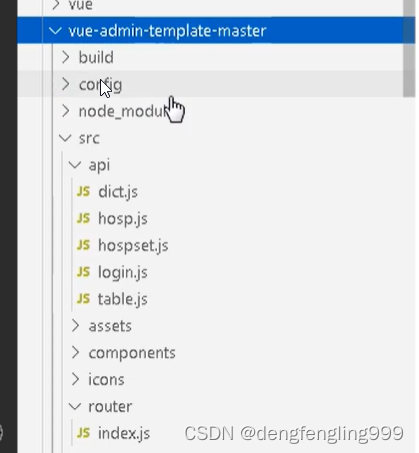
Task: Collapse the src folder chevron
Action: pos(65,138)
